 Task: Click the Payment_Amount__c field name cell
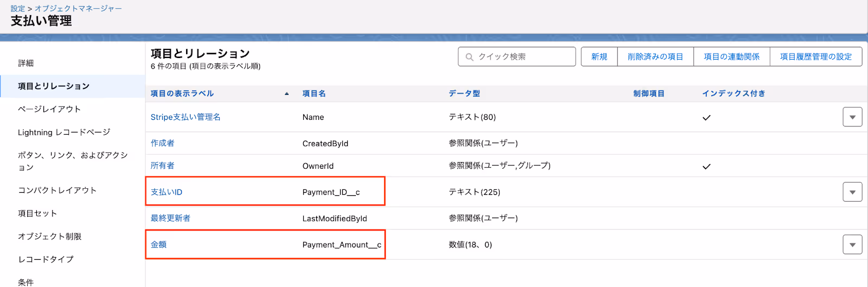tap(342, 245)
